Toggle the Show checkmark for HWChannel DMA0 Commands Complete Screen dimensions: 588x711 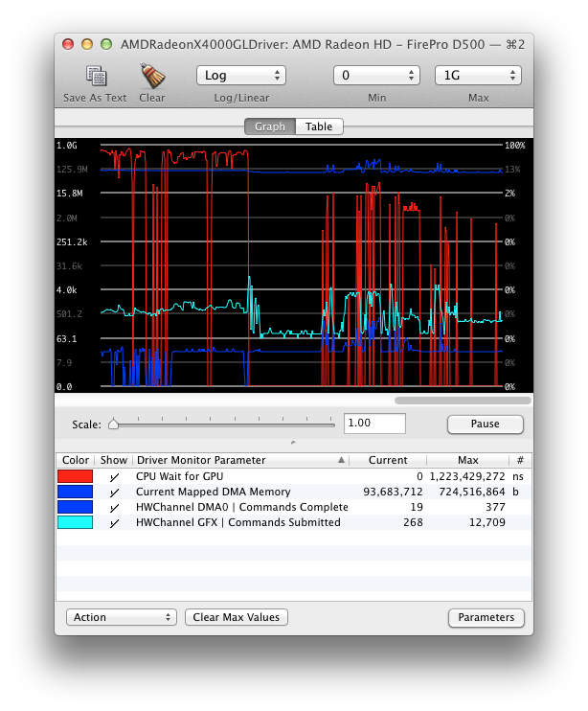pyautogui.click(x=114, y=508)
